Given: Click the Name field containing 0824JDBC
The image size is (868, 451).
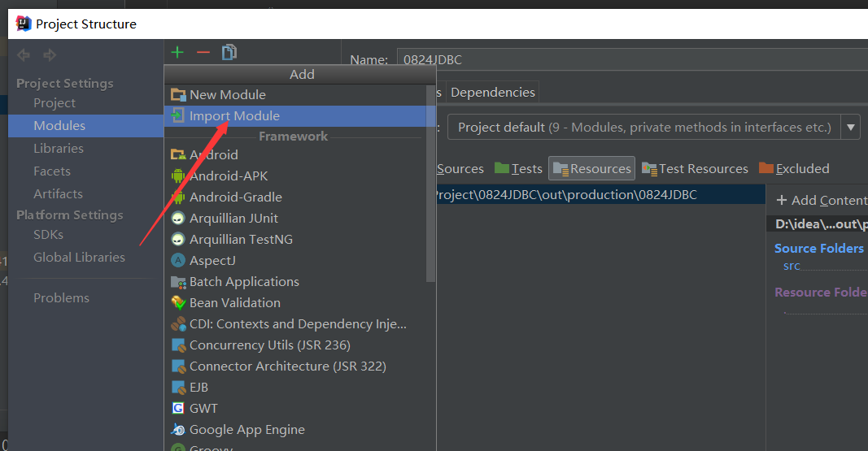Looking at the screenshot, I should click(x=631, y=59).
